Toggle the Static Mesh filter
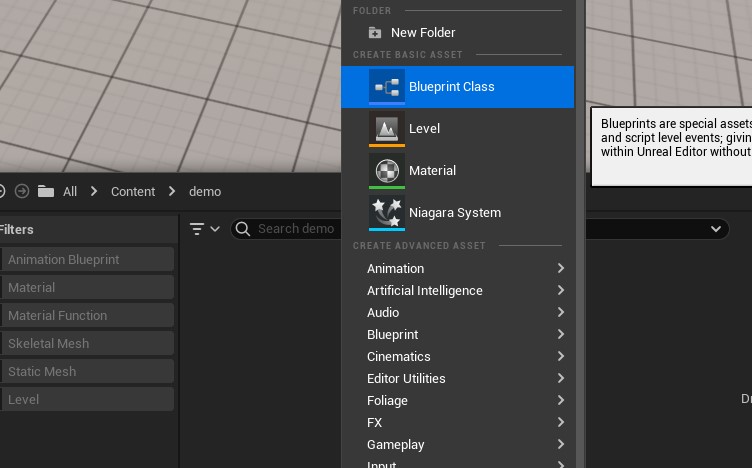 click(x=87, y=371)
